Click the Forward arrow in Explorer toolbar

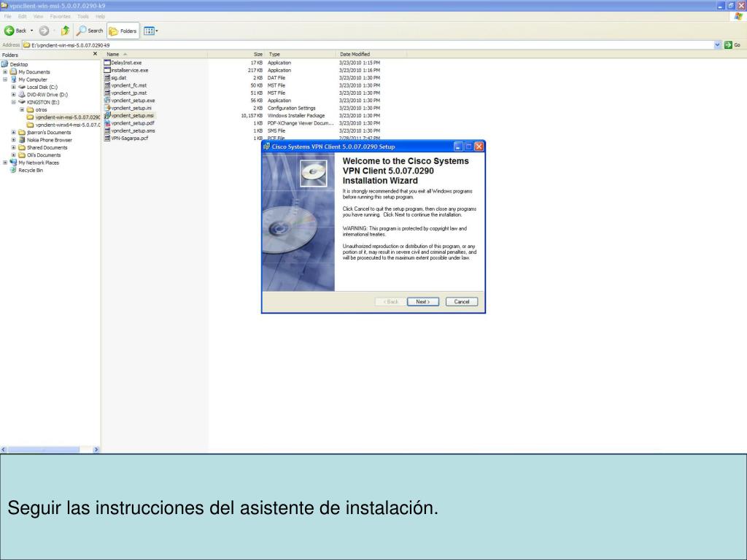click(44, 31)
